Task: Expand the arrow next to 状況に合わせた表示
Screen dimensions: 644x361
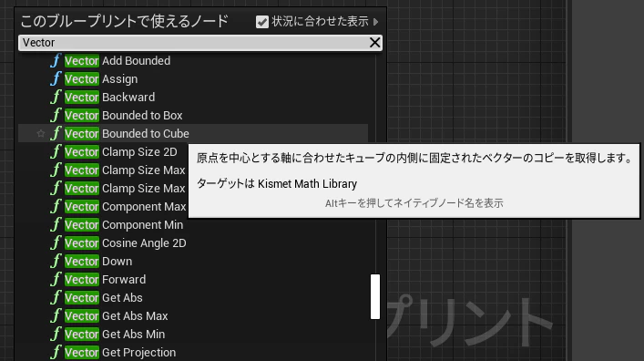Action: click(x=376, y=21)
